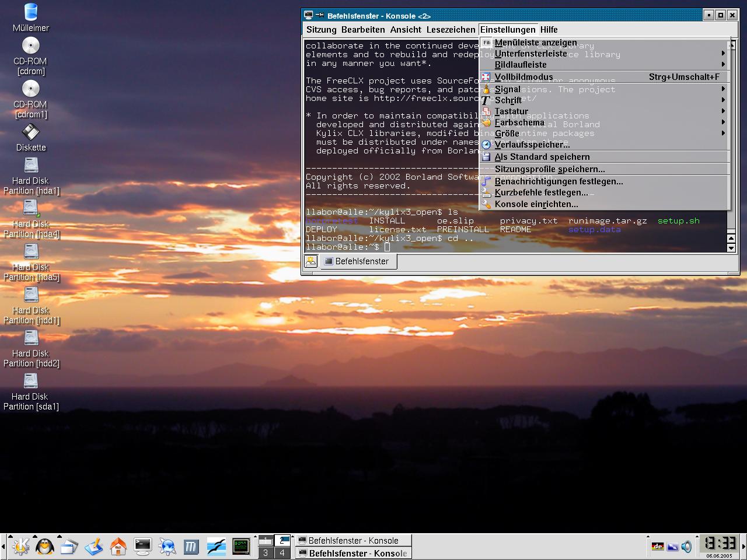Launch Konqueror globe browser icon
The width and height of the screenshot is (747, 560).
167,547
